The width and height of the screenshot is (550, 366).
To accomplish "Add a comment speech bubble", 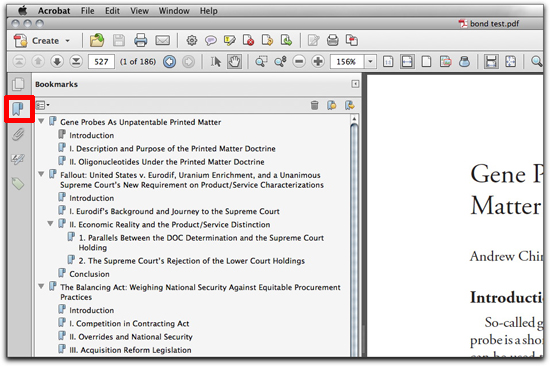I will (210, 40).
